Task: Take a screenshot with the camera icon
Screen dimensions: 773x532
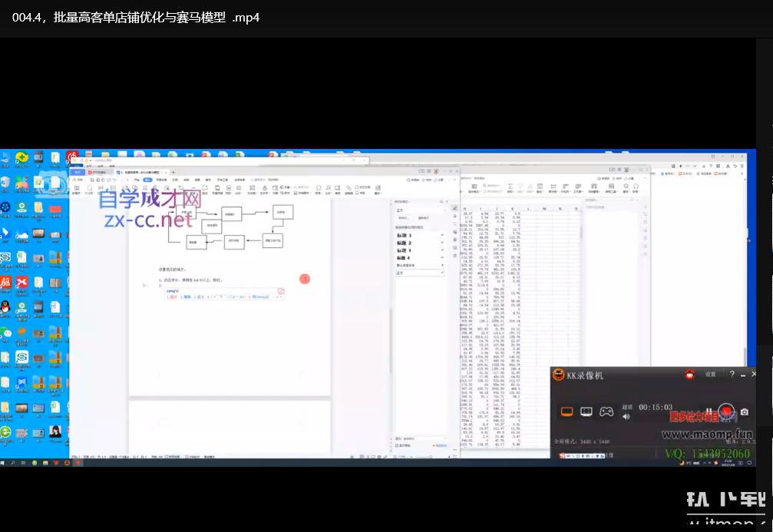Action: [744, 412]
